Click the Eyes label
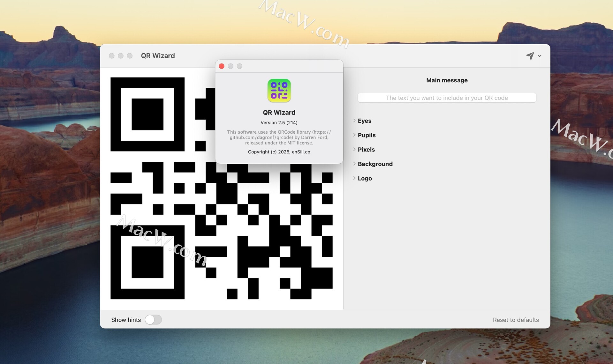This screenshot has height=364, width=613. coord(365,121)
